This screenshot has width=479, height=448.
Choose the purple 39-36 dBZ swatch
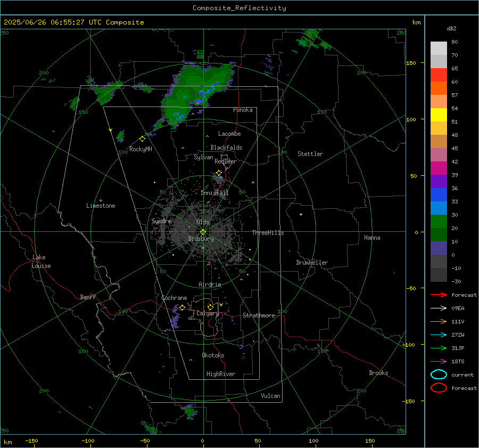pyautogui.click(x=439, y=182)
